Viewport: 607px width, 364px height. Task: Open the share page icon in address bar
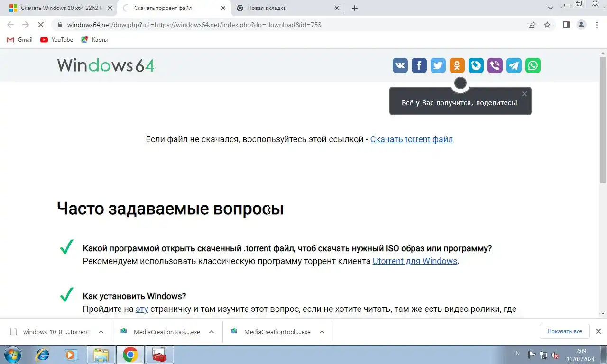tap(532, 25)
